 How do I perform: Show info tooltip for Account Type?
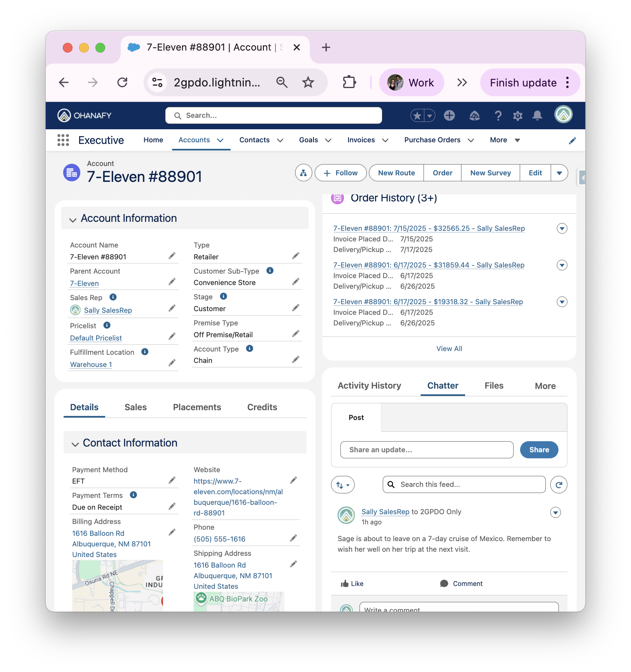click(249, 348)
